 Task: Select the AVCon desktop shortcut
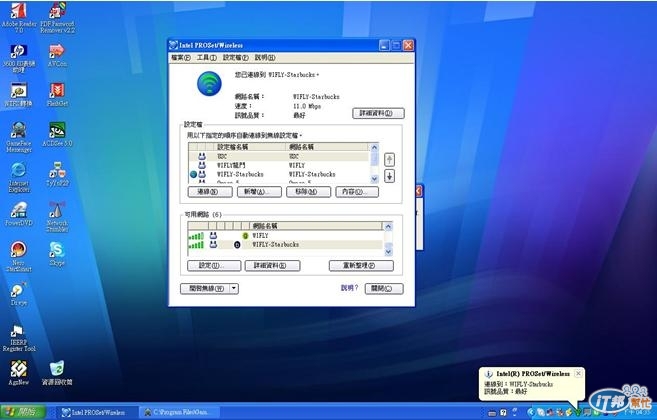point(57,55)
